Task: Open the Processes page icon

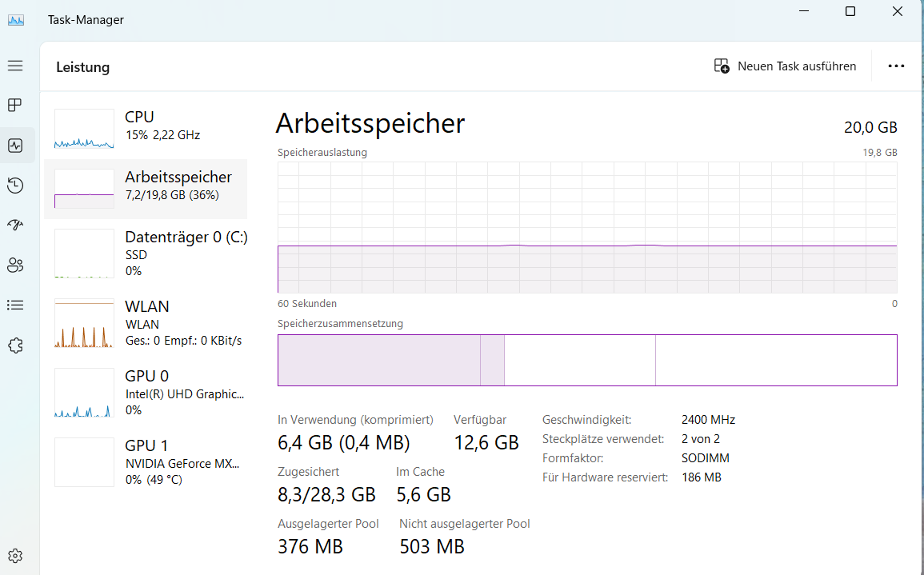Action: [15, 106]
